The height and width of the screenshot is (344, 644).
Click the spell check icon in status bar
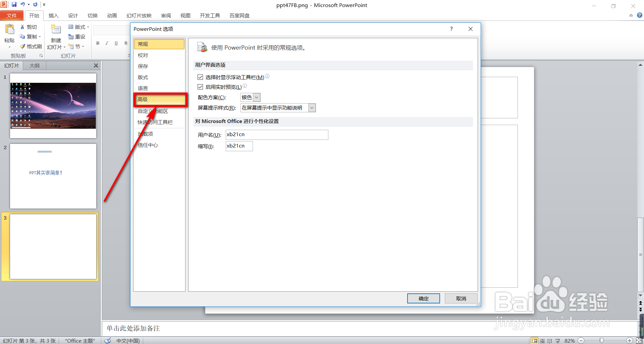[x=107, y=341]
